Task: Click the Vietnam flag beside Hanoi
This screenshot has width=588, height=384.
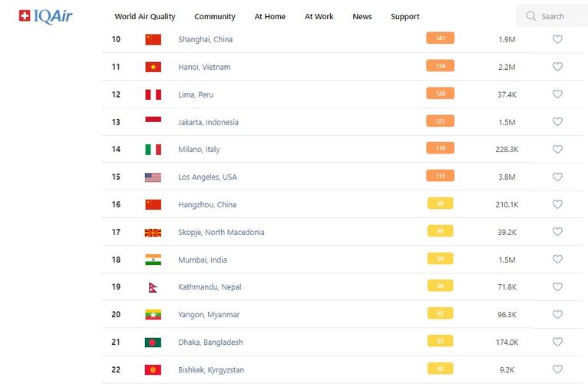Action: coord(153,67)
